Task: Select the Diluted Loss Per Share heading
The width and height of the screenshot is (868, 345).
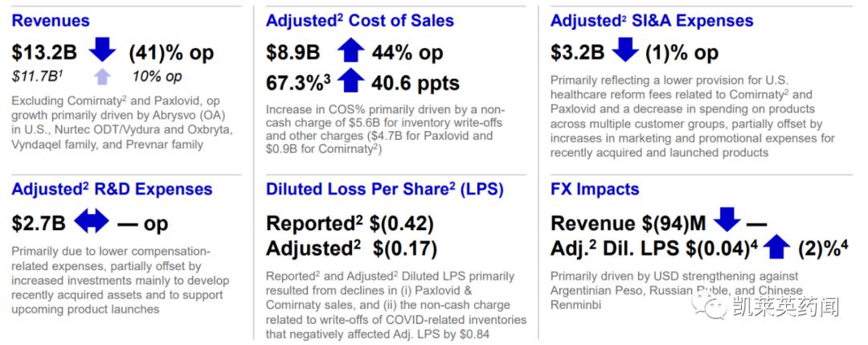Action: pyautogui.click(x=385, y=190)
